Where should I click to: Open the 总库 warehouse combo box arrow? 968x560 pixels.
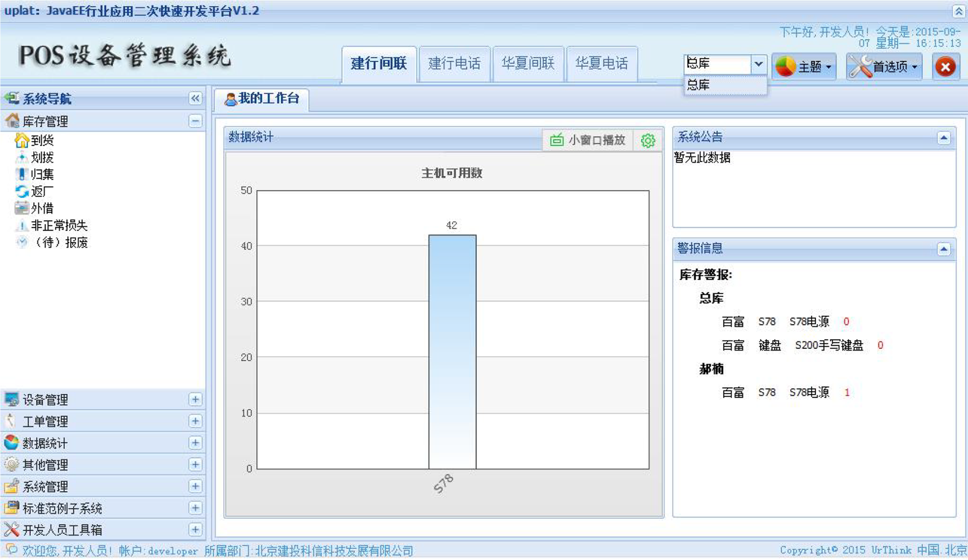[758, 64]
